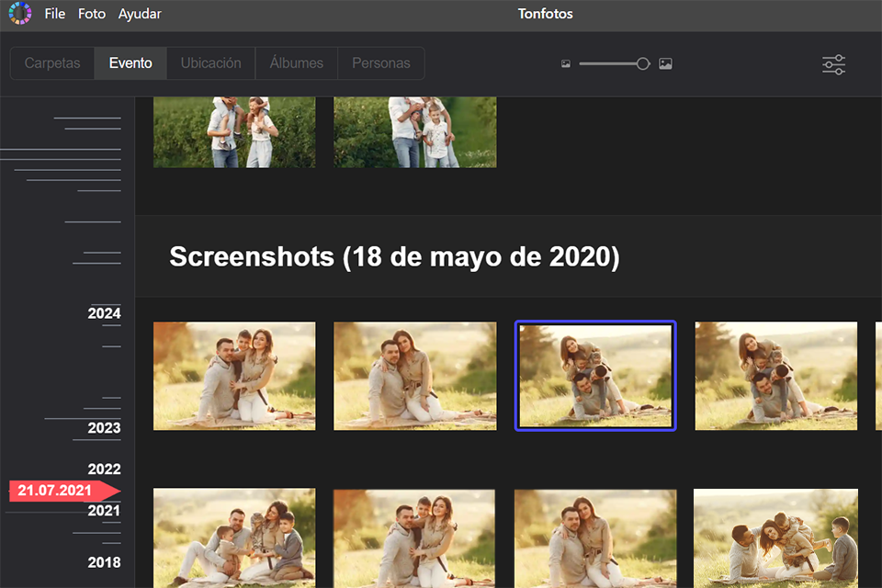Open green field photo with child on shoulders
This screenshot has height=588, width=882.
click(234, 132)
